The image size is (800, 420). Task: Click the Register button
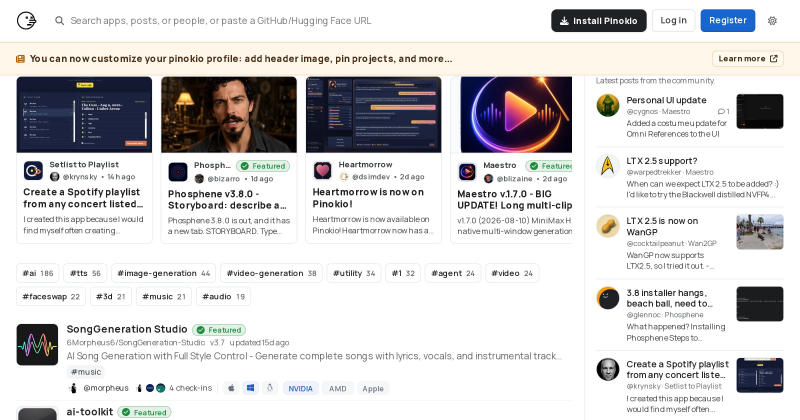tap(728, 20)
